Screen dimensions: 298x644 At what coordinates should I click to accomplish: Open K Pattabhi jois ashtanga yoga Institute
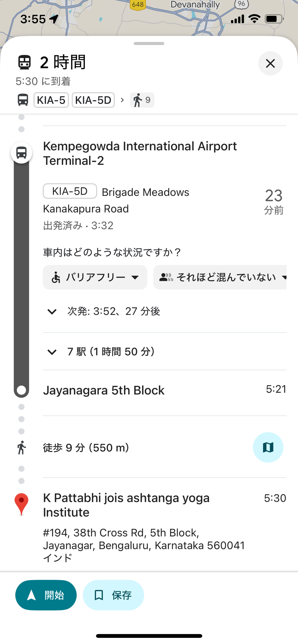tap(126, 505)
